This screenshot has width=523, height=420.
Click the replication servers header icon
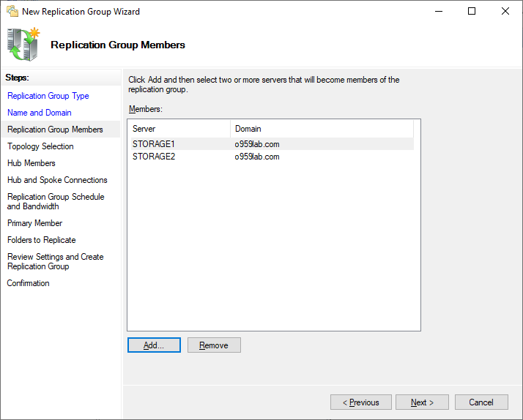tap(23, 45)
